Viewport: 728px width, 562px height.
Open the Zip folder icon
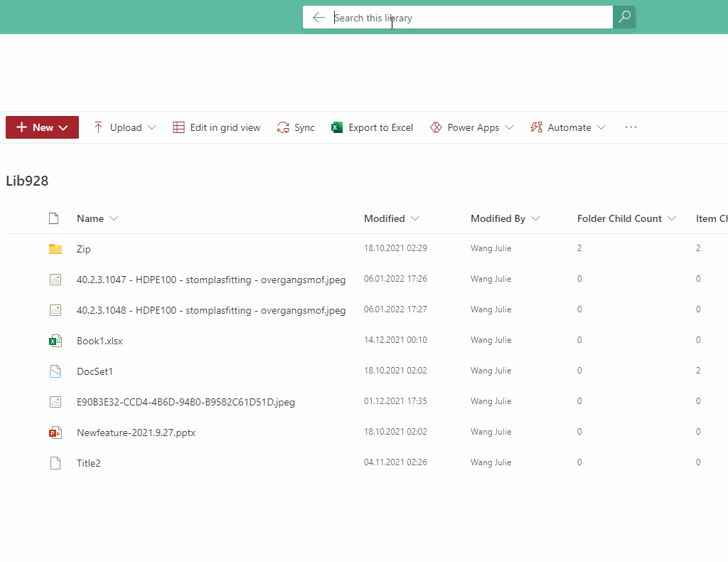click(55, 248)
